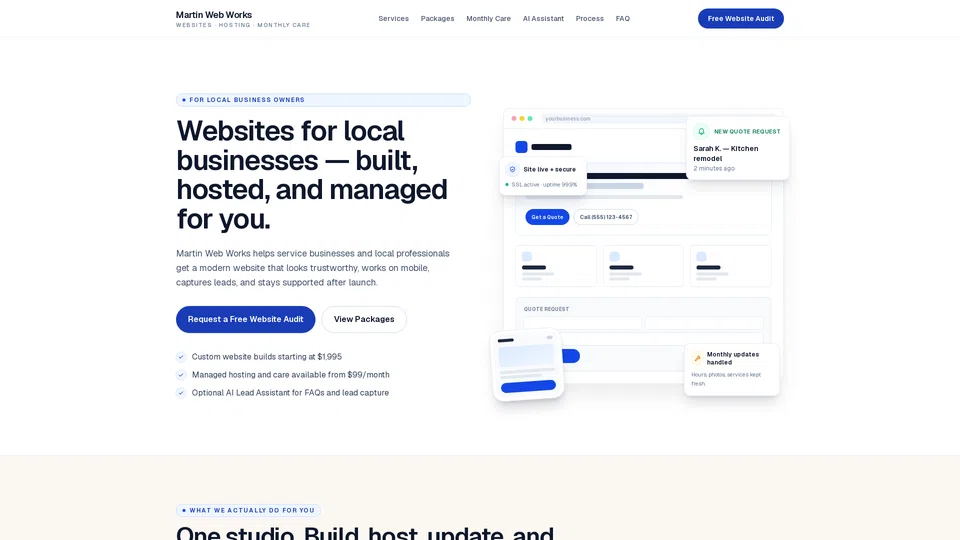Click the Martin Web Works logo
The height and width of the screenshot is (540, 960).
pyautogui.click(x=214, y=15)
